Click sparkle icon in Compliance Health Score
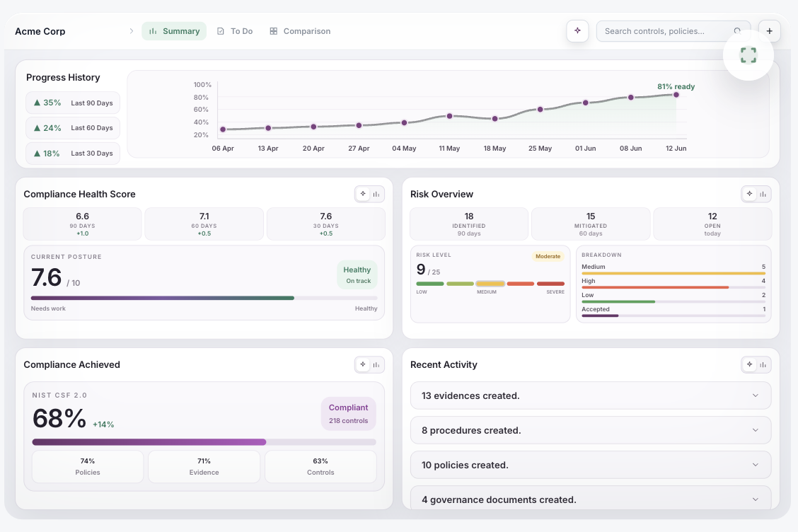This screenshot has height=532, width=798. pos(363,194)
